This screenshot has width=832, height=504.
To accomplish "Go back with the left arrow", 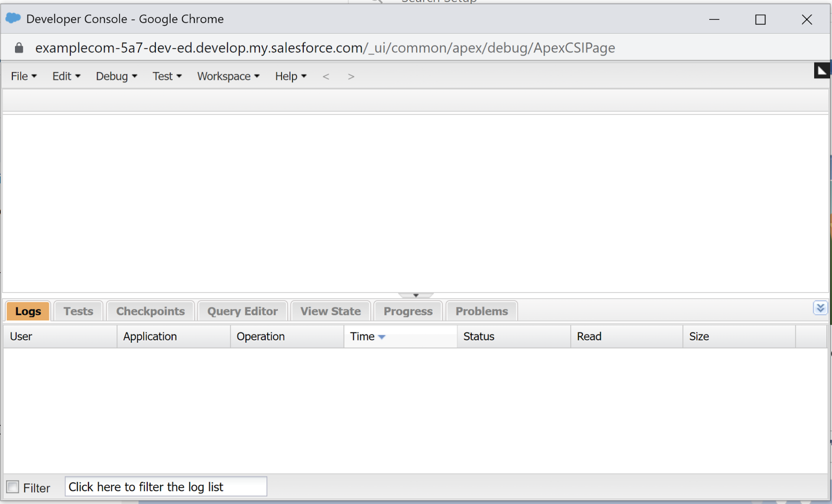I will pos(326,77).
